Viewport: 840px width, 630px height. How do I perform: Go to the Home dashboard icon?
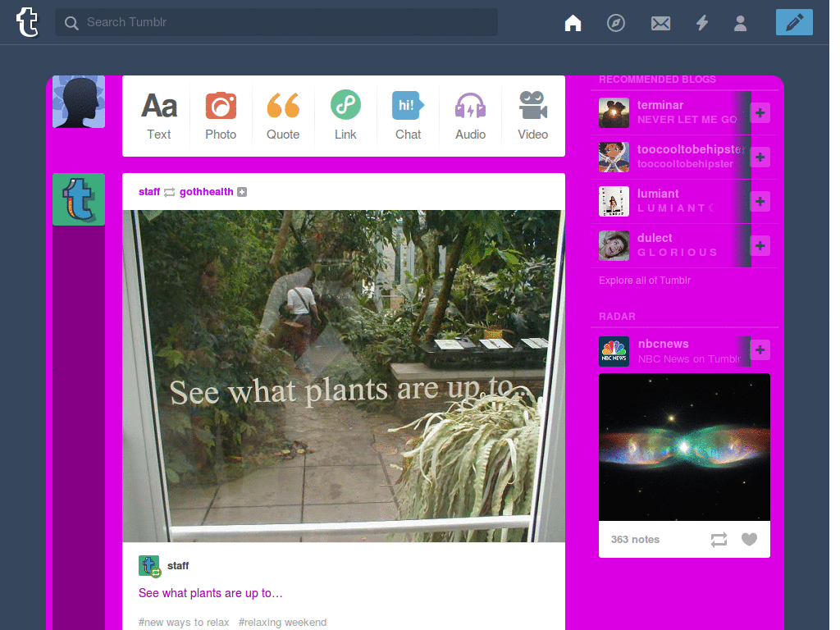click(x=573, y=23)
